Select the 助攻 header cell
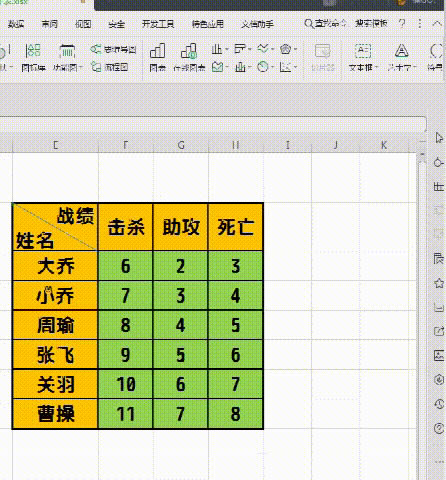446x480 pixels. [x=181, y=227]
